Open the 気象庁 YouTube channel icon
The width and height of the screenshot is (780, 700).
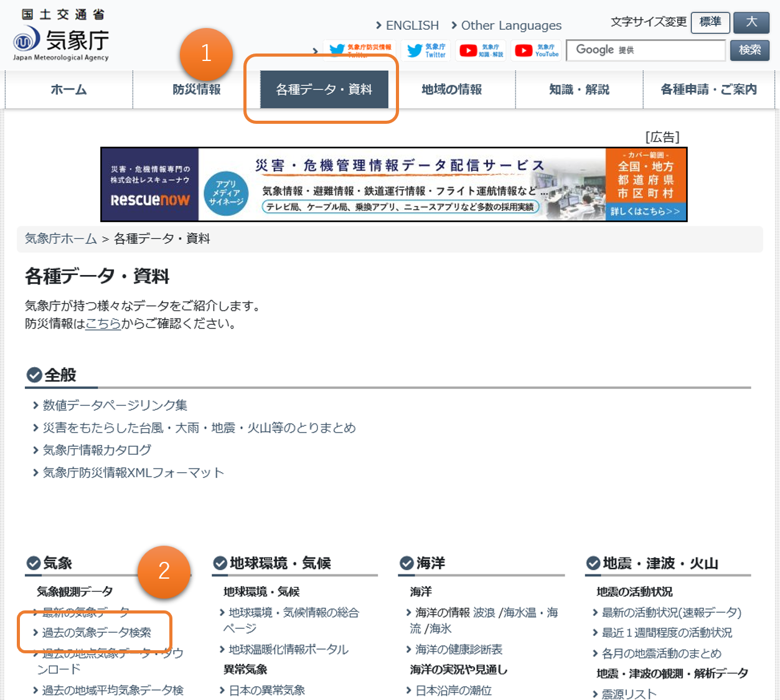536,50
